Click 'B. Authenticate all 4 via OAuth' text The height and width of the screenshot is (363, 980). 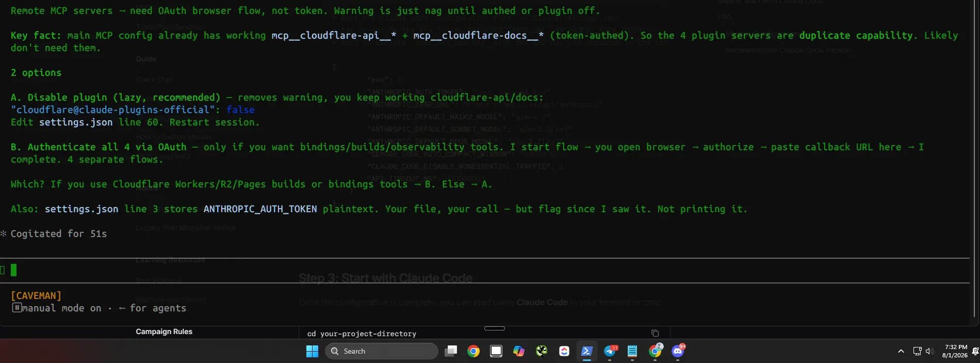[x=99, y=147]
